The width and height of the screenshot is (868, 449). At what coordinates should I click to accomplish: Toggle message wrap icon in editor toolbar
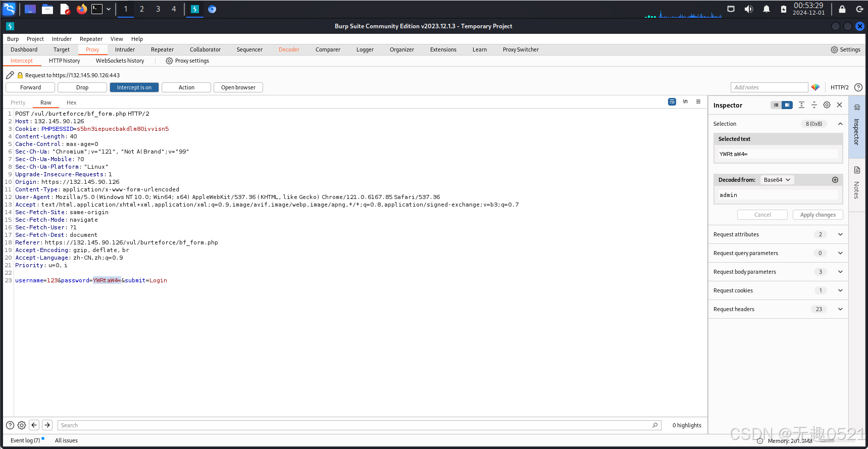[x=672, y=102]
